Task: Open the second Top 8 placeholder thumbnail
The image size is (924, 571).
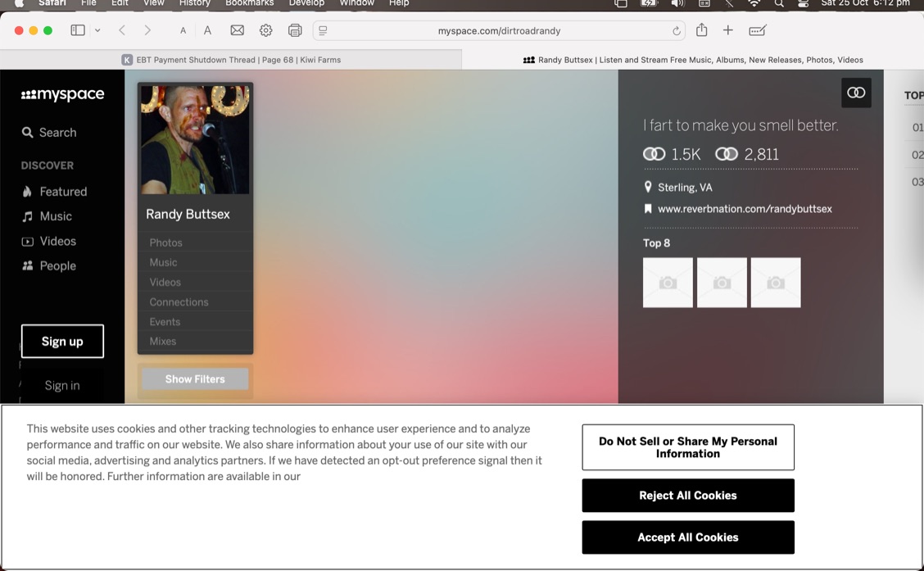Action: pos(722,283)
